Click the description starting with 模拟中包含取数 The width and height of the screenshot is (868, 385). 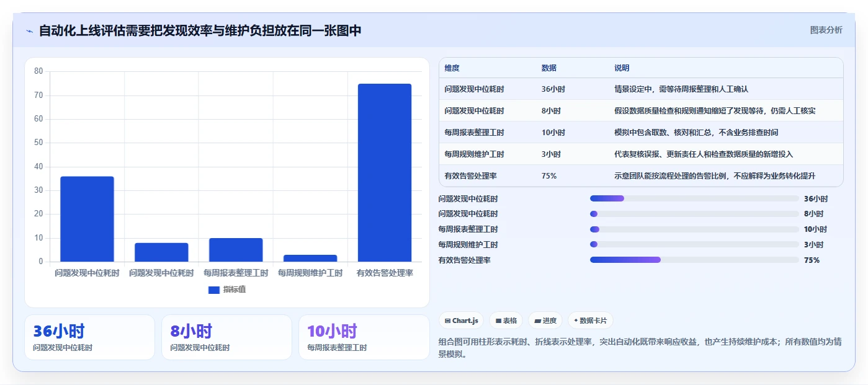(x=696, y=133)
